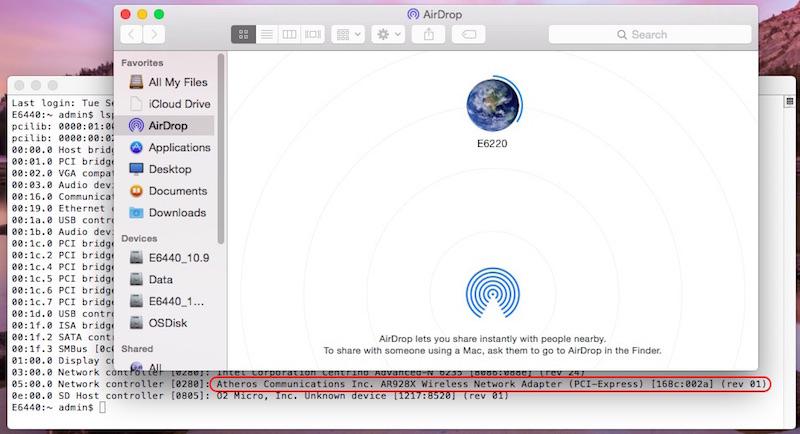Go back with the left arrow button
The width and height of the screenshot is (800, 434).
131,34
